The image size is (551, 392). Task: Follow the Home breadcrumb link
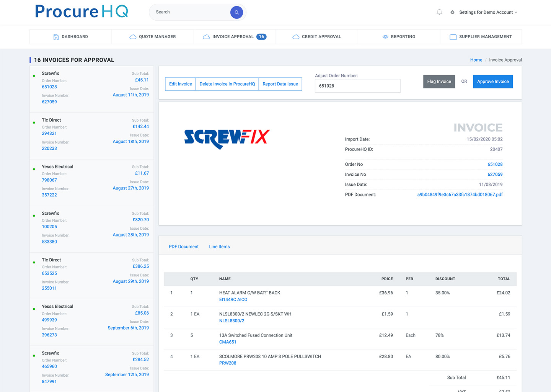(x=476, y=60)
